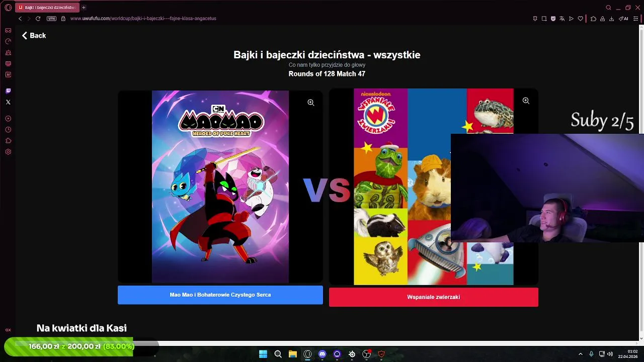
Task: Click the GX icon at sidebar bottom
Action: 8,330
